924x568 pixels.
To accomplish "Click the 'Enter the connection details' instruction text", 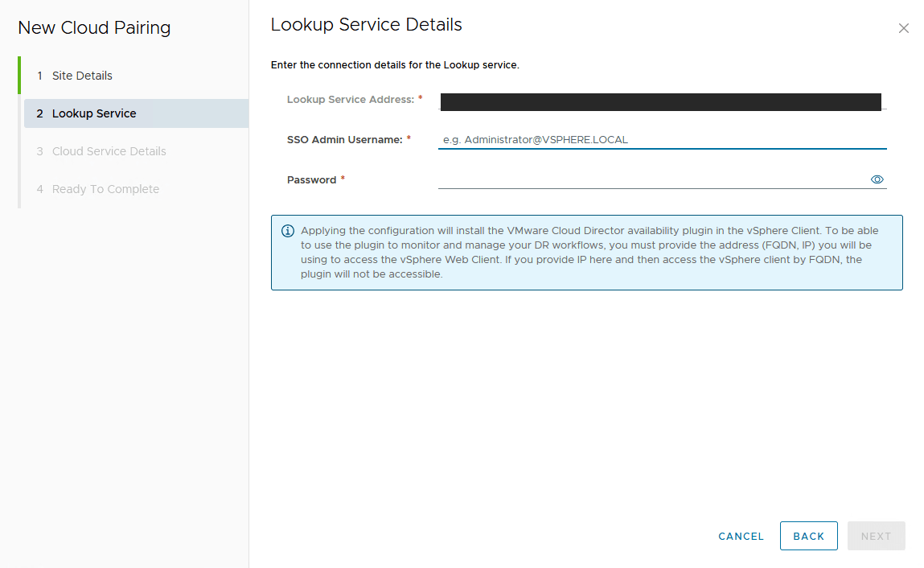I will point(395,65).
